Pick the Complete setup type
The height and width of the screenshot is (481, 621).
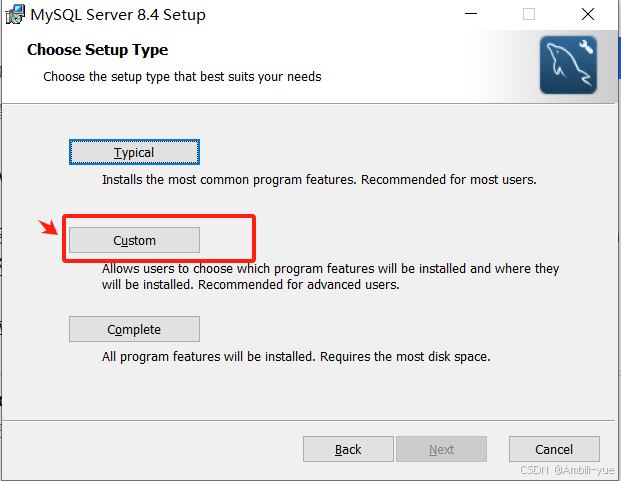coord(134,329)
